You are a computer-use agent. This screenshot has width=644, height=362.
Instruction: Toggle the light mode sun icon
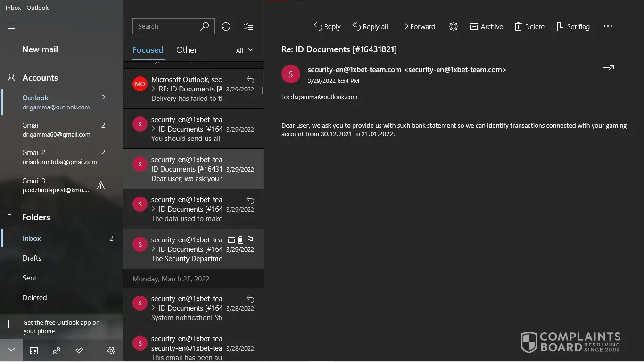pyautogui.click(x=453, y=26)
